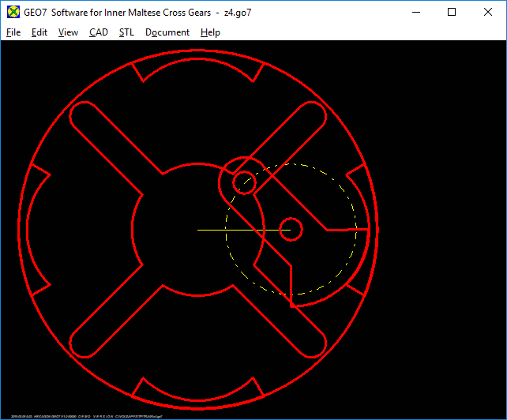
Task: Open the Help menu
Action: click(x=210, y=32)
